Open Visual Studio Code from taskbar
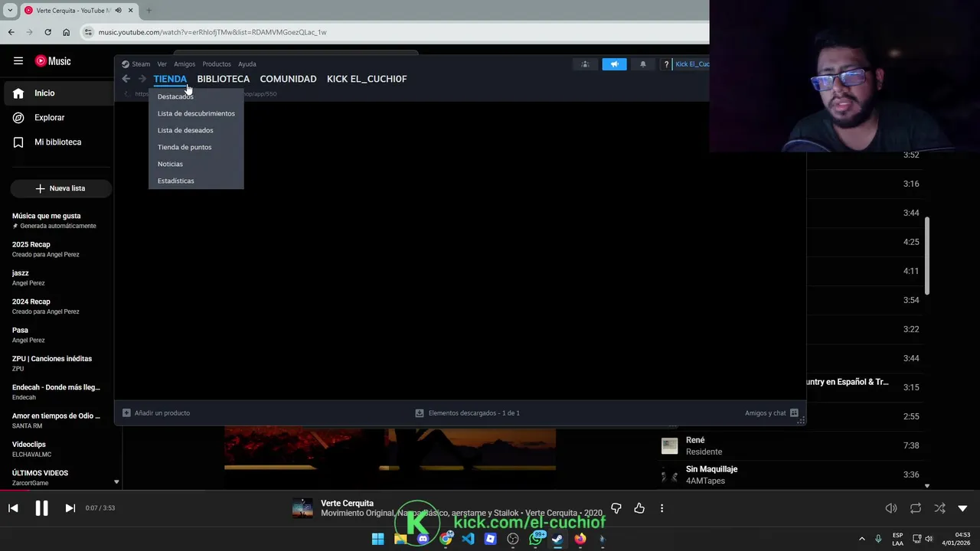 (468, 539)
